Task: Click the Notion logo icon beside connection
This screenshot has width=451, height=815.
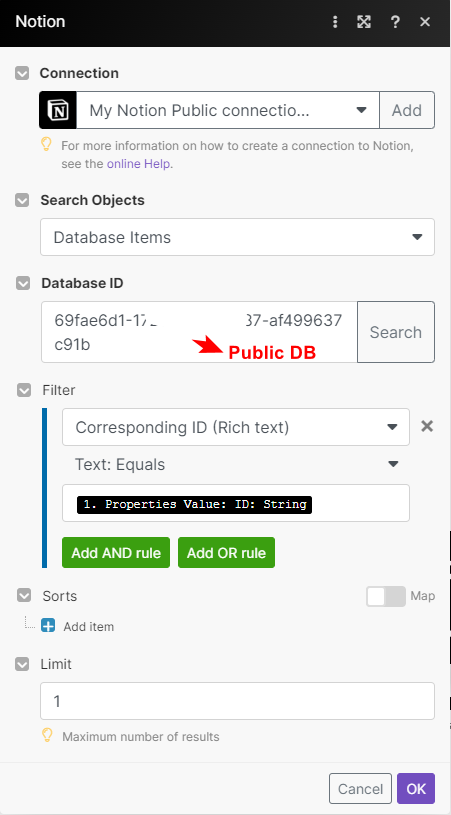Action: (x=58, y=110)
